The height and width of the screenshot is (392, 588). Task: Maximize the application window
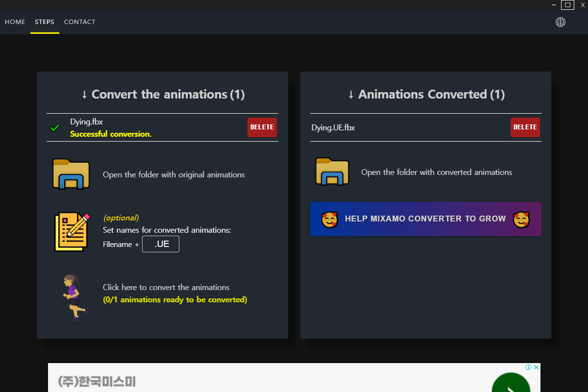[567, 5]
